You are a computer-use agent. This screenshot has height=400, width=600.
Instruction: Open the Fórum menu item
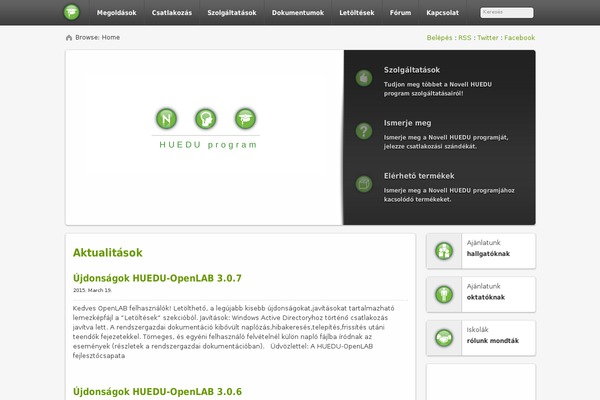pyautogui.click(x=400, y=13)
